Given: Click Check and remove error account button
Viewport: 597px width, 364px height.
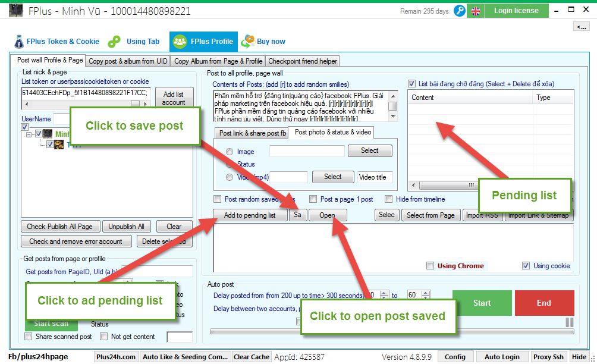Looking at the screenshot, I should [76, 241].
